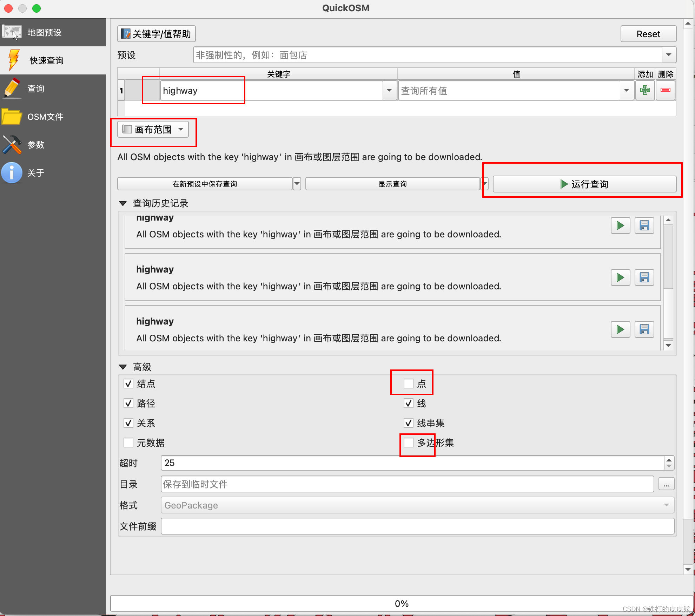Click the history list scrollbar up arrow
The height and width of the screenshot is (616, 695).
click(x=668, y=220)
